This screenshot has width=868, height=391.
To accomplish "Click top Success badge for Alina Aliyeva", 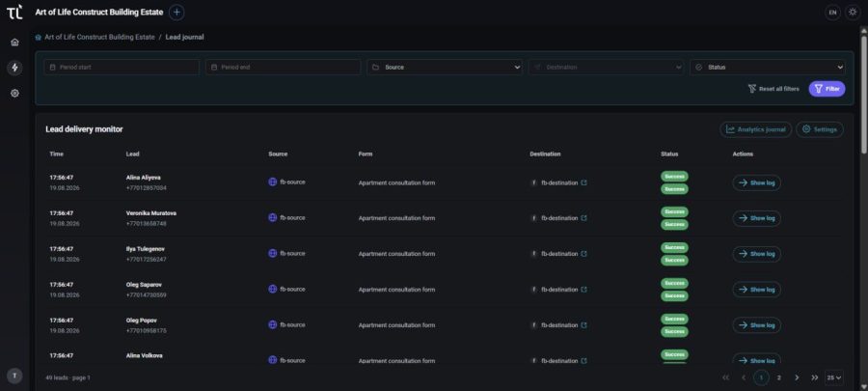I will click(674, 176).
